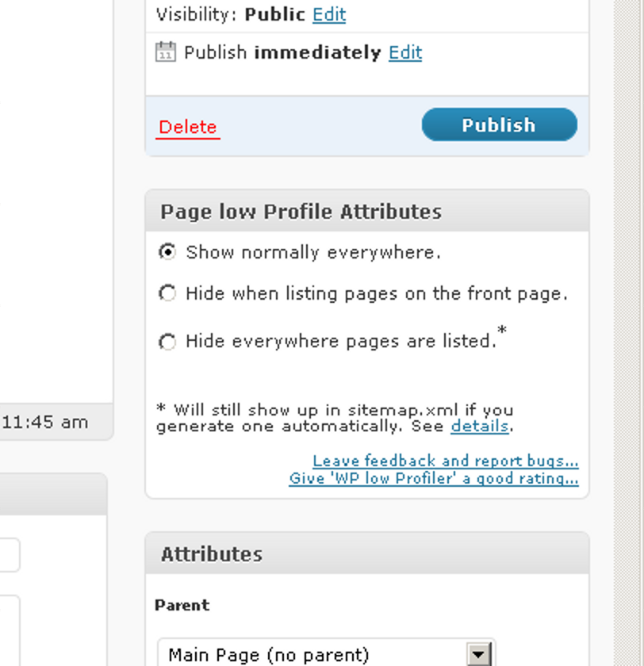Click the calendar icon beside Publish immediately
This screenshot has width=644, height=666.
coord(165,52)
